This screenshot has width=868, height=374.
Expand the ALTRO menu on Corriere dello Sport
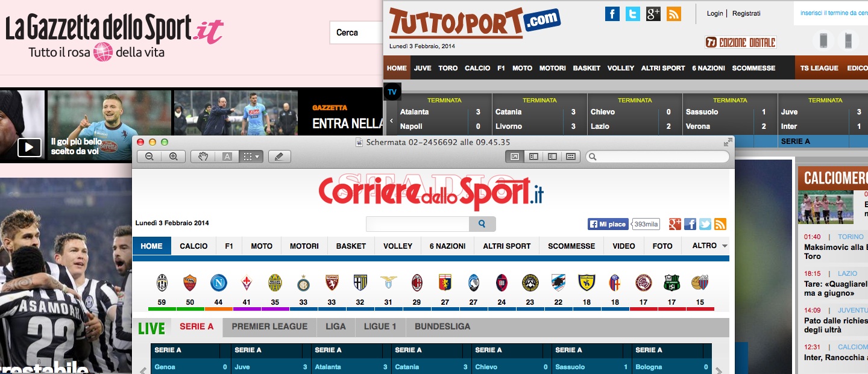709,246
